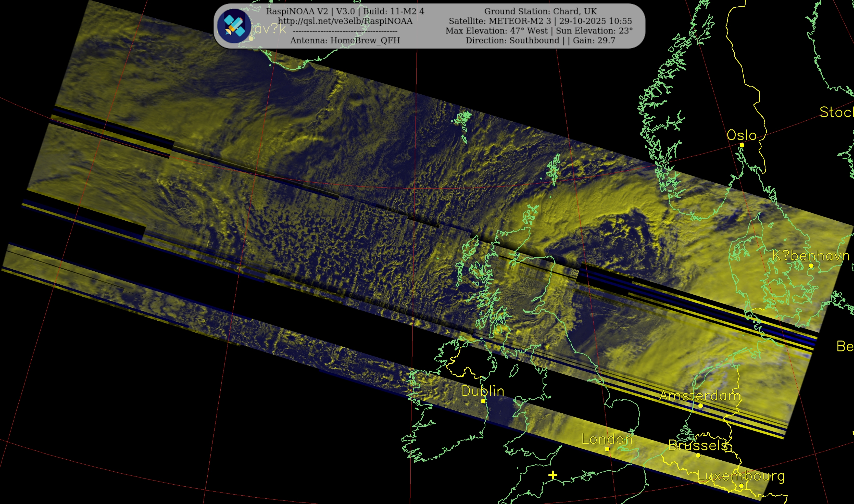The height and width of the screenshot is (504, 854).
Task: Select the Amsterdam map label
Action: pyautogui.click(x=700, y=396)
